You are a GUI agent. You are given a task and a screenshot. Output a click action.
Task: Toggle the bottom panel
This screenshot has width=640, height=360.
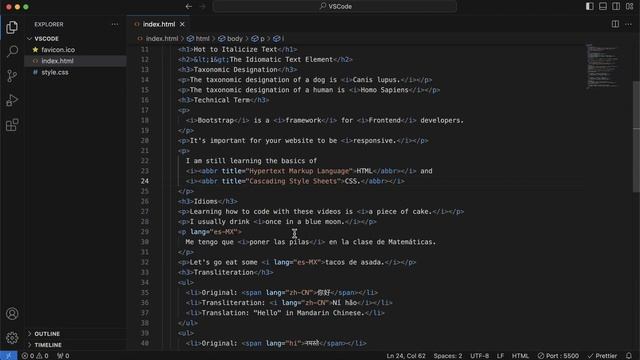click(x=603, y=6)
